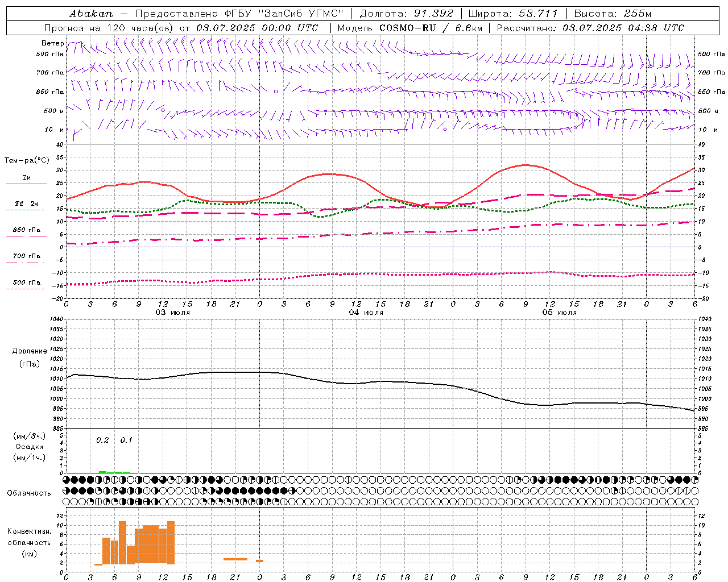Click the "Td 2м" dew point legend entry
728x582 pixels.
(x=26, y=203)
